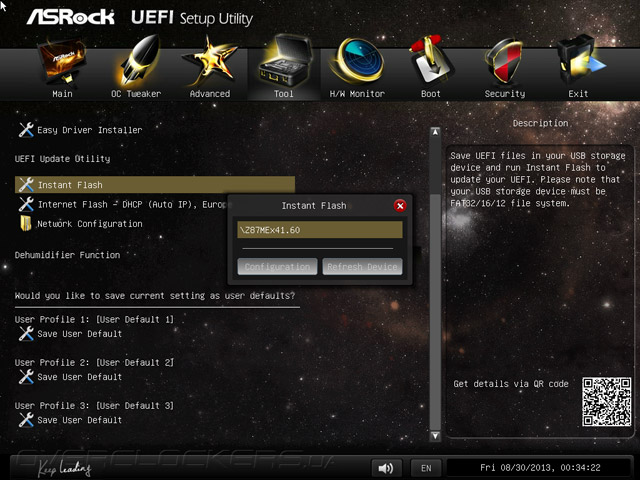This screenshot has height=480, width=640.
Task: Open the Advanced star icon
Action: click(210, 61)
